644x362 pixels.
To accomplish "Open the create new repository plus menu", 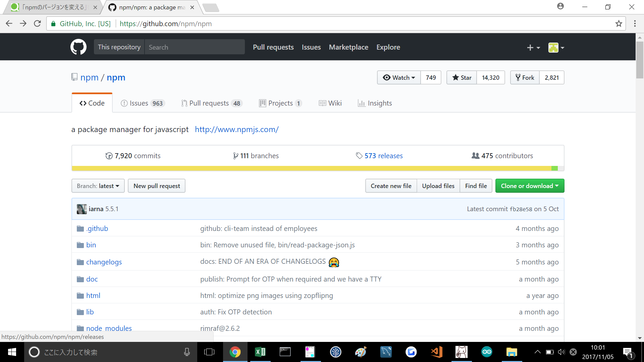I will [534, 48].
